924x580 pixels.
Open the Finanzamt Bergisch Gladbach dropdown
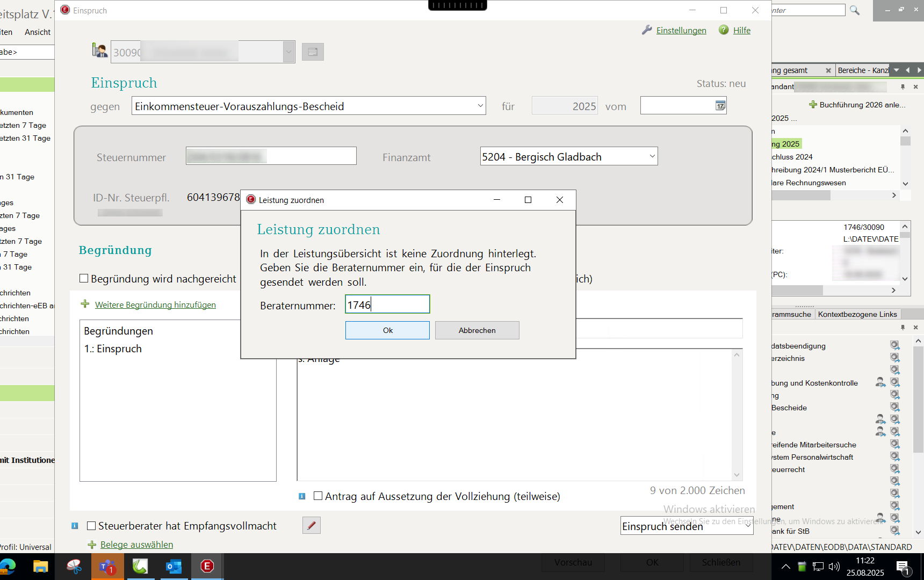[652, 156]
